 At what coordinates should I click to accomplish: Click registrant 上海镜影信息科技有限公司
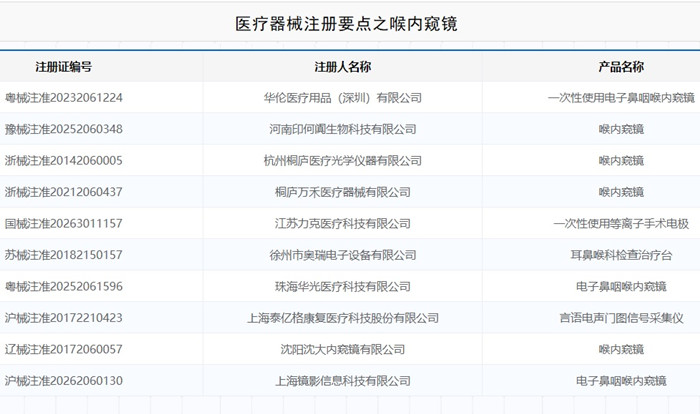pos(342,381)
